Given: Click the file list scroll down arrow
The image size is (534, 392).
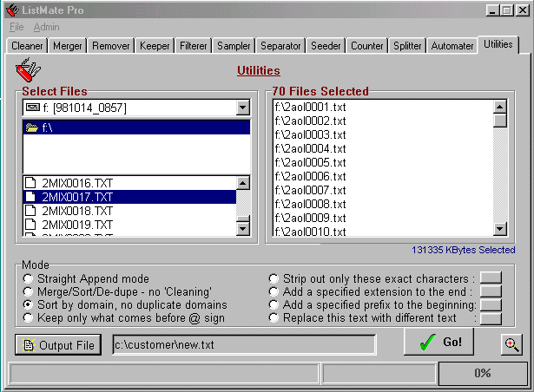Looking at the screenshot, I should [x=242, y=229].
